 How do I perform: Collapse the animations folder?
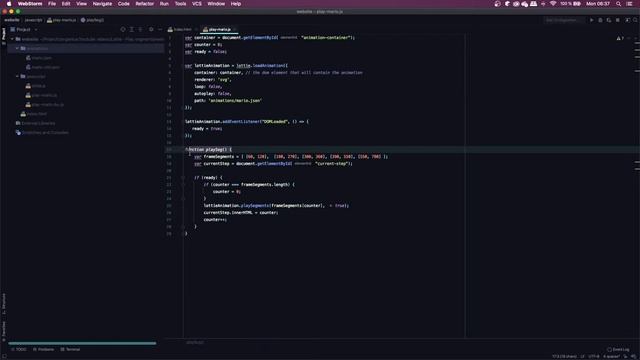(17, 49)
